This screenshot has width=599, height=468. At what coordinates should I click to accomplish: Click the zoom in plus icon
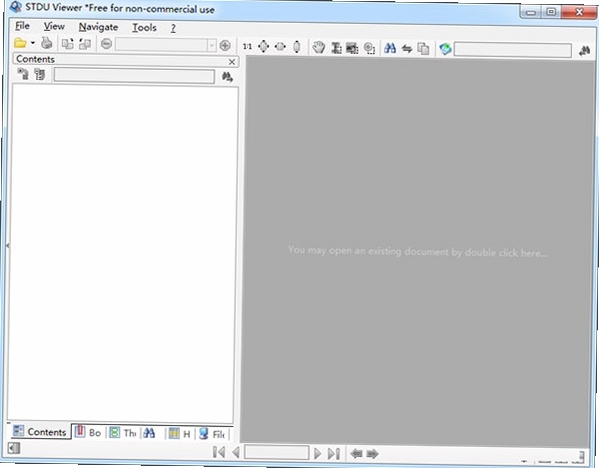[225, 45]
